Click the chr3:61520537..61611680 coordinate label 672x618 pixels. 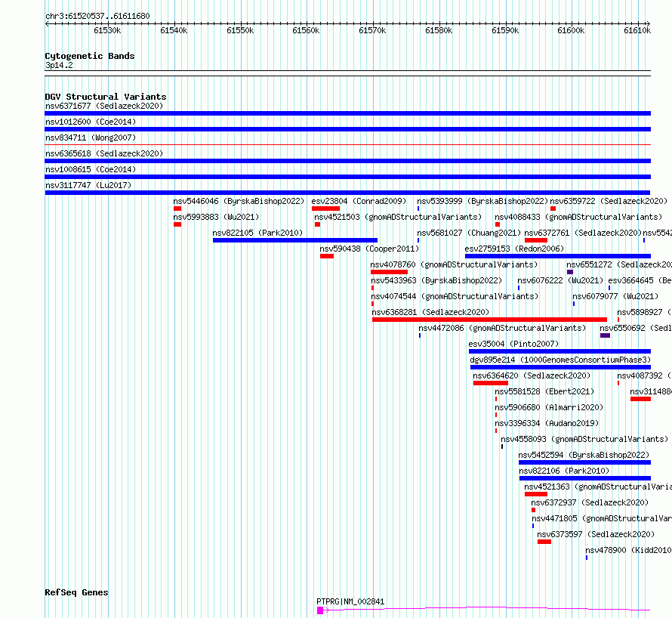coord(97,17)
